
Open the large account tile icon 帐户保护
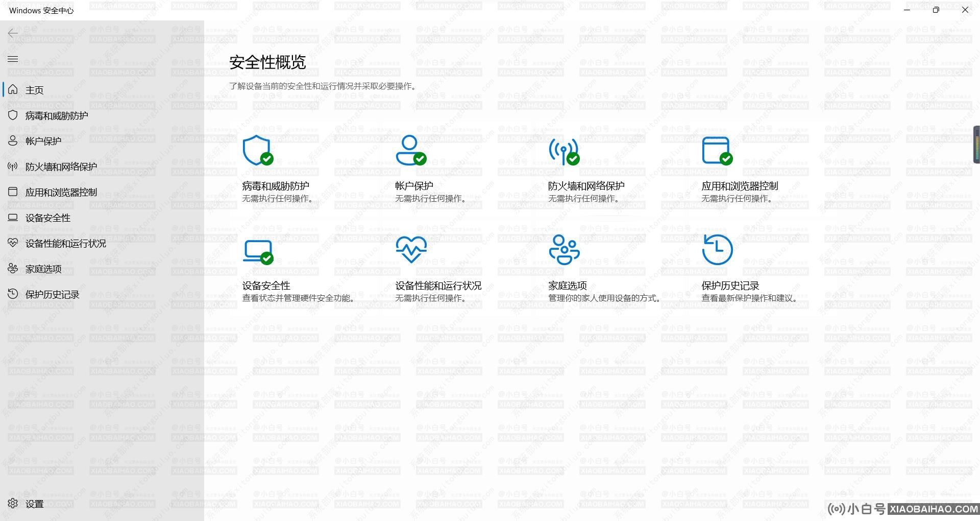coord(411,150)
